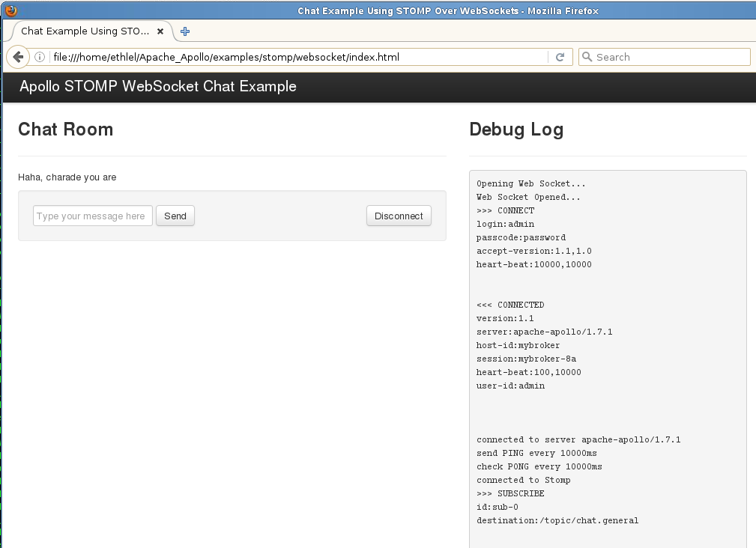756x548 pixels.
Task: Open the site information icon in address bar
Action: pyautogui.click(x=40, y=58)
